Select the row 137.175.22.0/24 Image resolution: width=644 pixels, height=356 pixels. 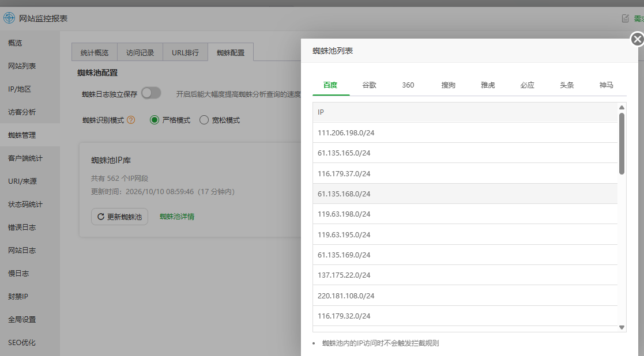[x=465, y=275]
